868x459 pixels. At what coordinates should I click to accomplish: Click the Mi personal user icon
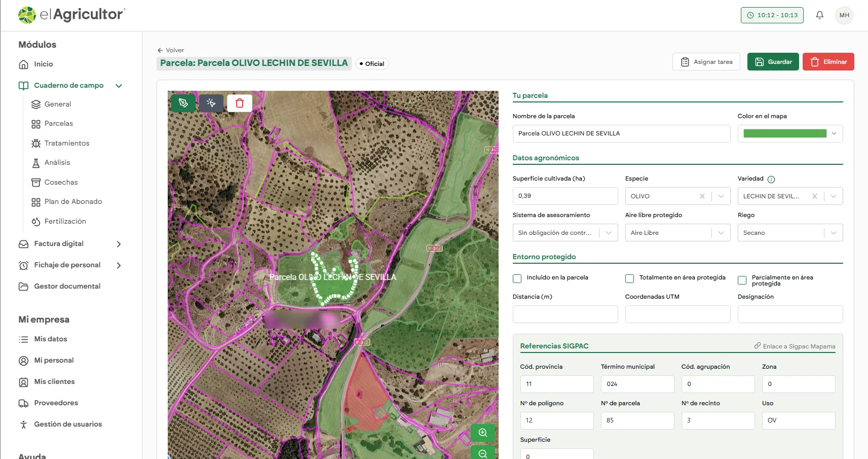click(23, 361)
